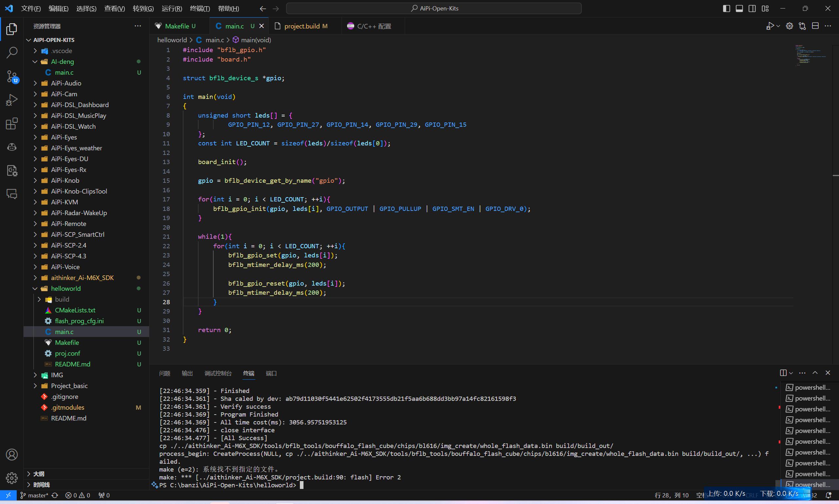Go back with the navigation arrow
The width and height of the screenshot is (839, 504).
point(263,9)
